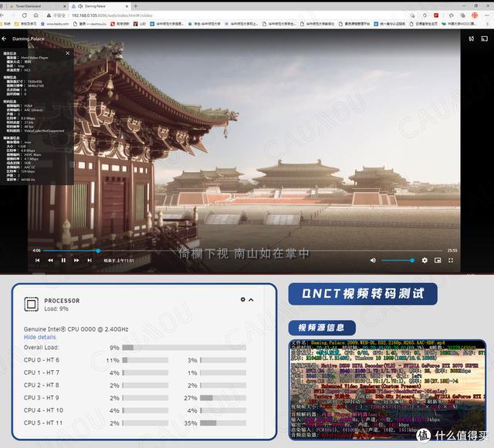
Task: Rewind the video
Action: 50,261
